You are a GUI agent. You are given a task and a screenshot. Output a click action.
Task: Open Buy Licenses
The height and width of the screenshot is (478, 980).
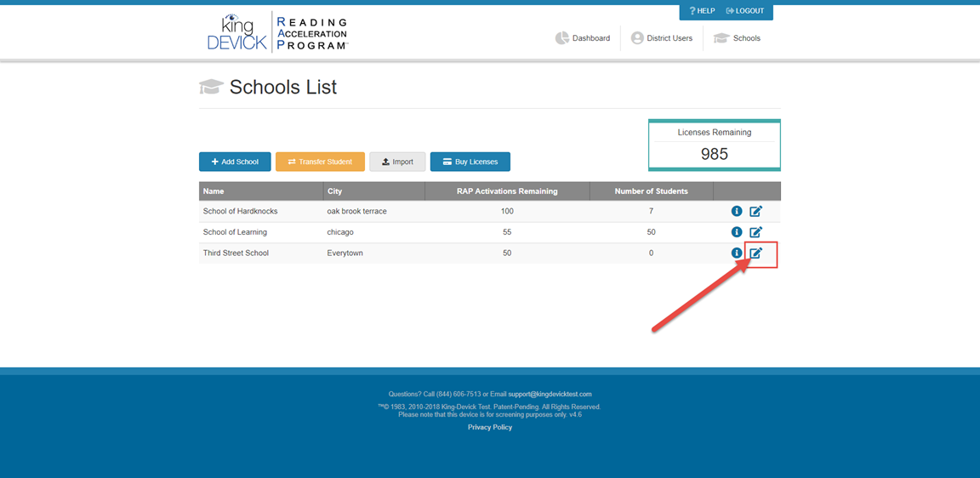pos(470,162)
